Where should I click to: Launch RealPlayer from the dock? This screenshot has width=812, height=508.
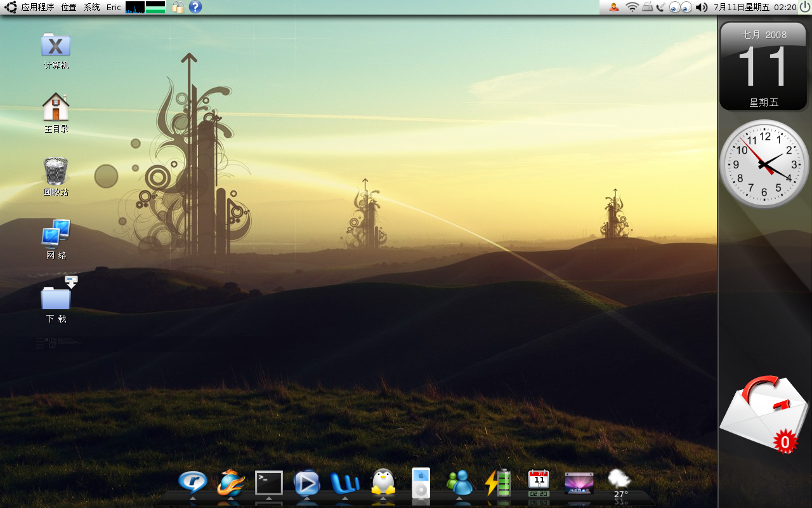pyautogui.click(x=192, y=483)
